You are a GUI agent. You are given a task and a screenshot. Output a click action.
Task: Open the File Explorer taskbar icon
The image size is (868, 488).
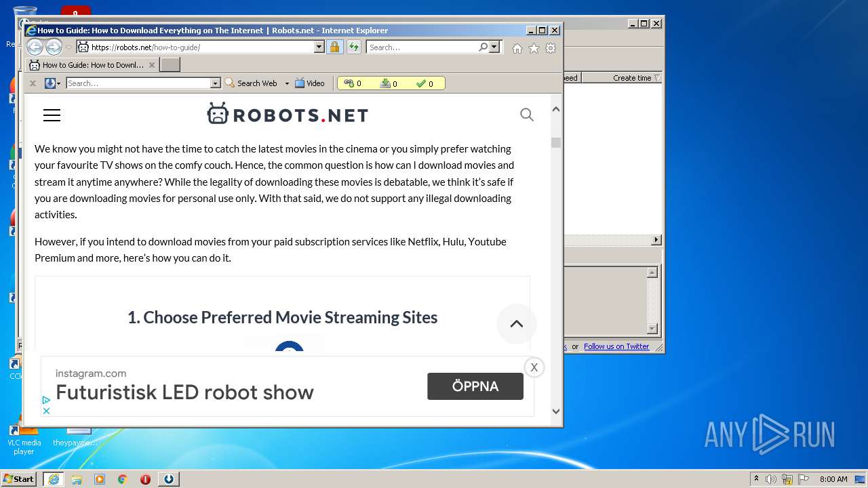pyautogui.click(x=77, y=479)
